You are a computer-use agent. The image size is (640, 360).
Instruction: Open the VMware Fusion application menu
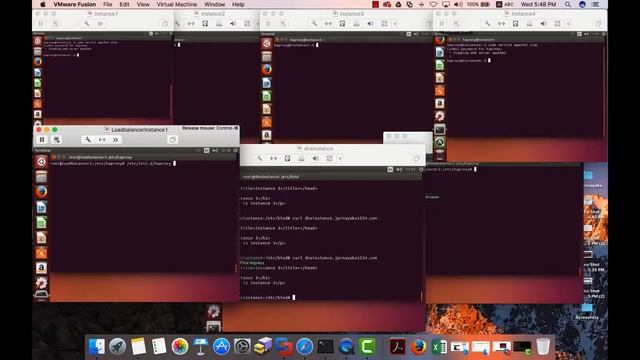[x=75, y=4]
